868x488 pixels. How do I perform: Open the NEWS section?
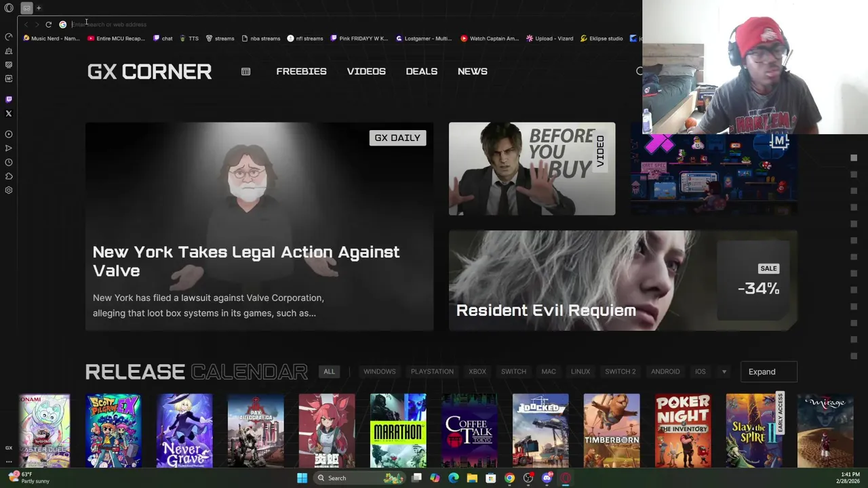click(x=472, y=71)
